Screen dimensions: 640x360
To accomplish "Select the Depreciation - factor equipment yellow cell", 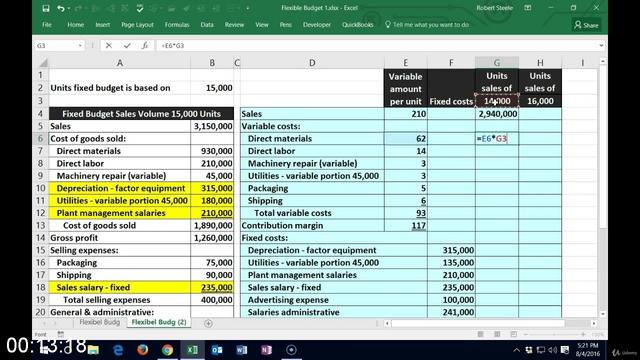I will click(120, 189).
